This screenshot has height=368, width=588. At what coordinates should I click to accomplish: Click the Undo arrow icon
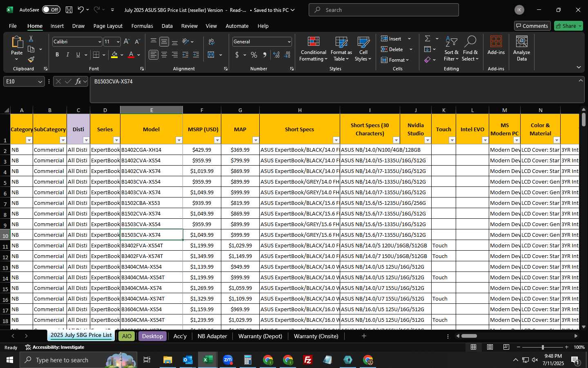(81, 10)
